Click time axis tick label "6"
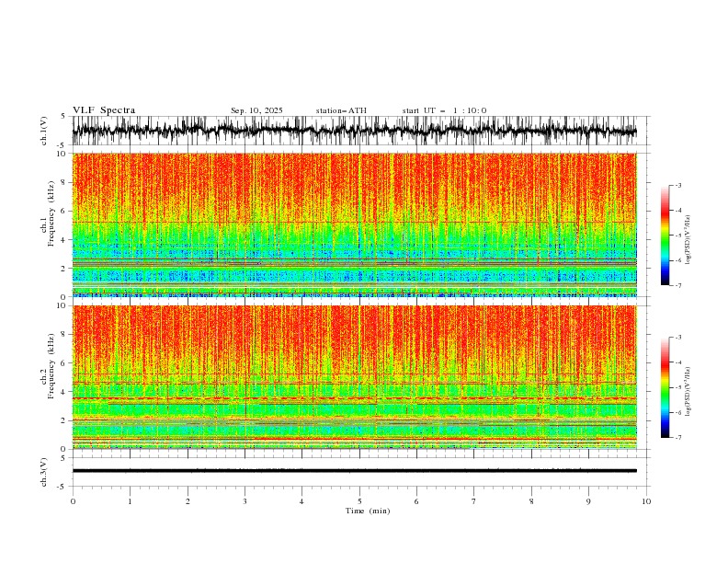 pyautogui.click(x=416, y=501)
